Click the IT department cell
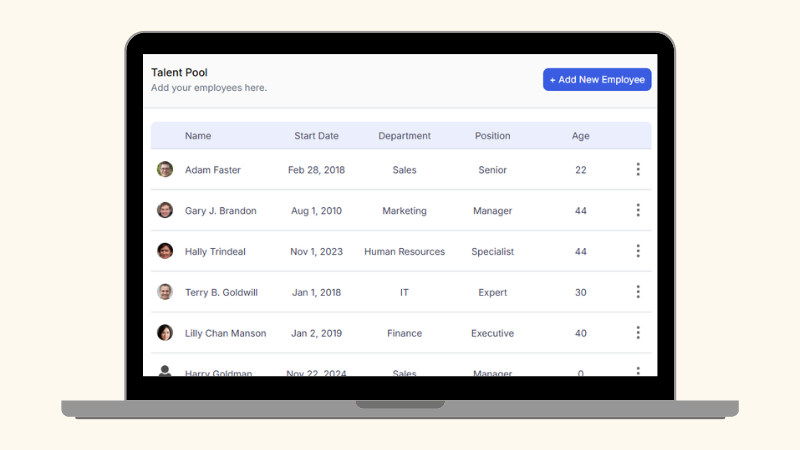 tap(404, 292)
